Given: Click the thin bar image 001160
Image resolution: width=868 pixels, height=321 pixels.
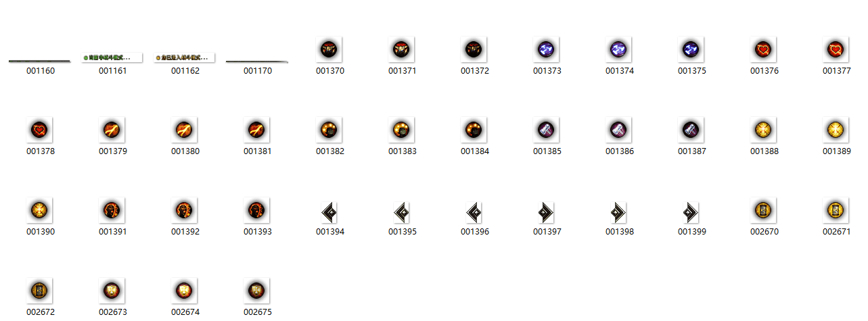Looking at the screenshot, I should click(41, 61).
